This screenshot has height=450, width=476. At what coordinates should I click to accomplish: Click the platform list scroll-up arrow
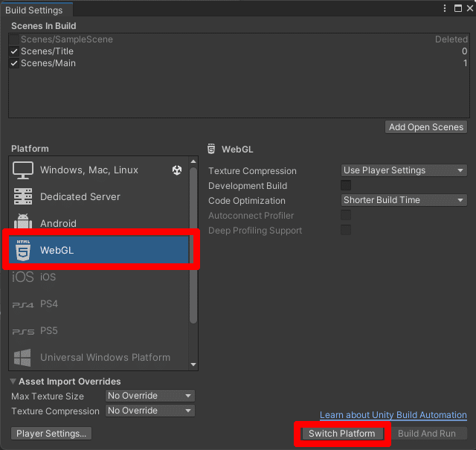click(193, 161)
